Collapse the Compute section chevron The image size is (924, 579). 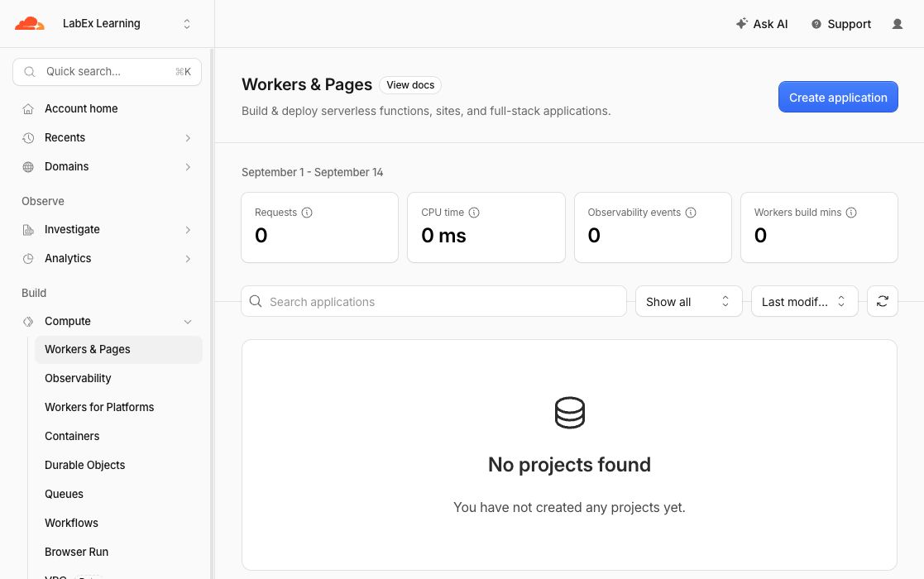coord(188,322)
